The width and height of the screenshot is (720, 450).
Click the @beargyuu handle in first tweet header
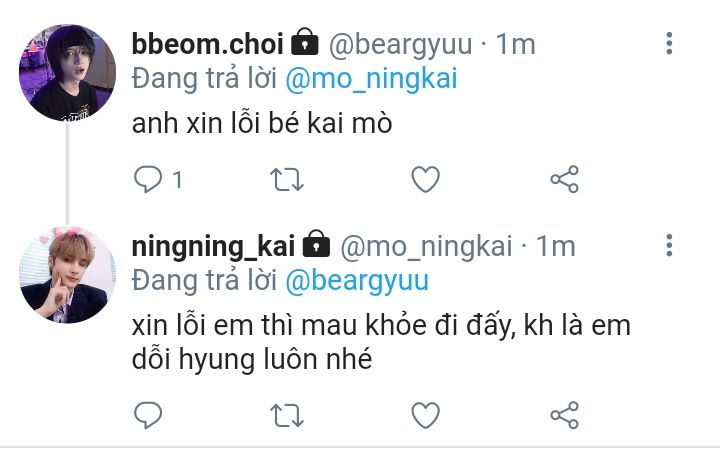pos(400,45)
